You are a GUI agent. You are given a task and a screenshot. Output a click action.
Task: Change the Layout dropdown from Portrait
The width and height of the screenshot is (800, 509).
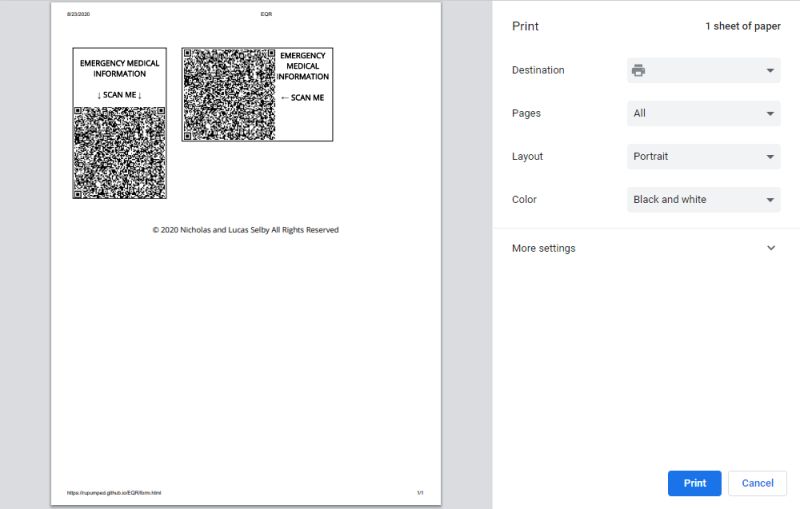click(x=704, y=157)
